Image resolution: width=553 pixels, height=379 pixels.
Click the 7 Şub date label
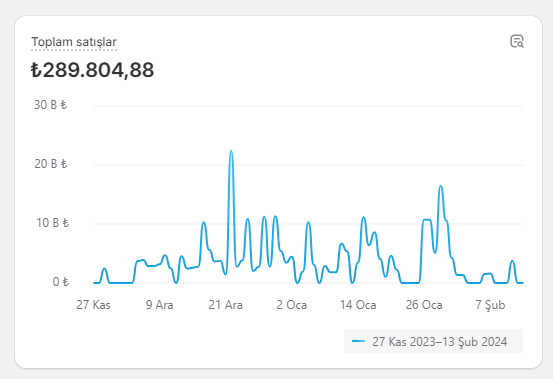(x=490, y=305)
